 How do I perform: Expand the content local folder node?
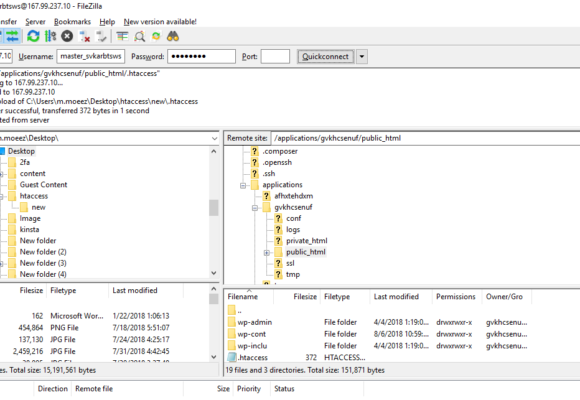pyautogui.click(x=1, y=174)
